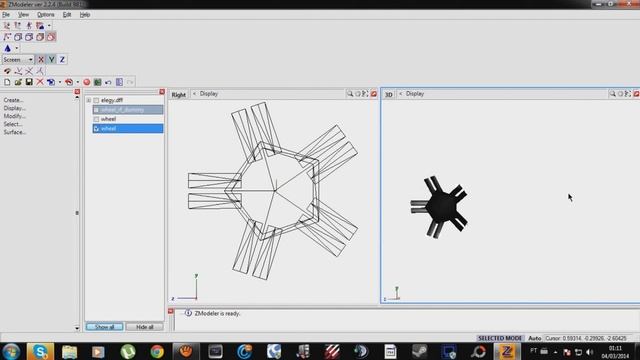Toggle SELECTED MODE in status bar
Viewport: 640px width, 360px height.
click(500, 338)
